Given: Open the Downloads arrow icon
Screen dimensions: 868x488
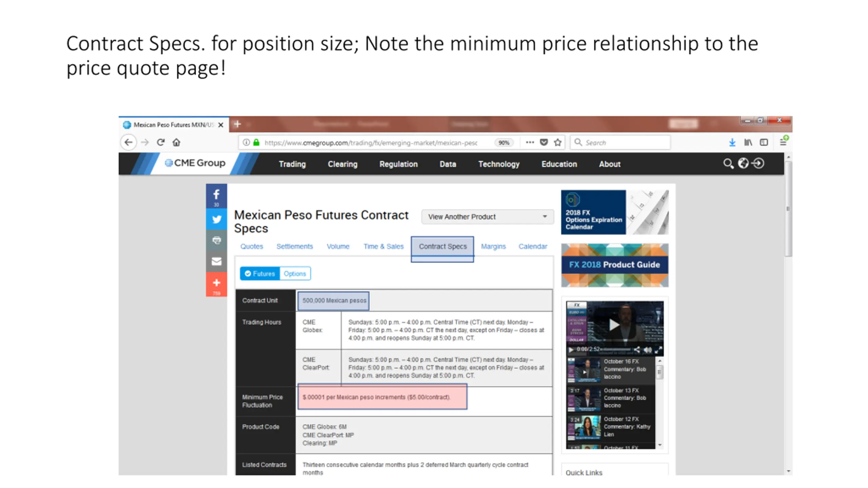Looking at the screenshot, I should [x=732, y=142].
